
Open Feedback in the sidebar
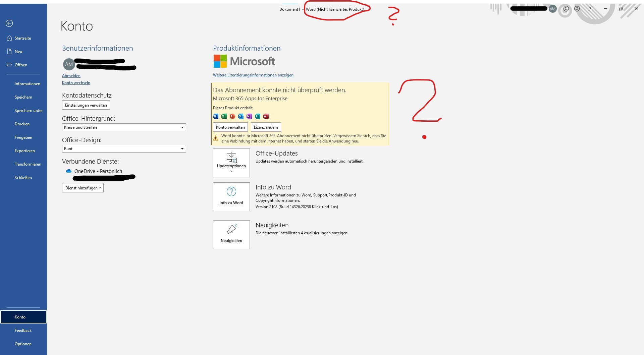coord(23,331)
